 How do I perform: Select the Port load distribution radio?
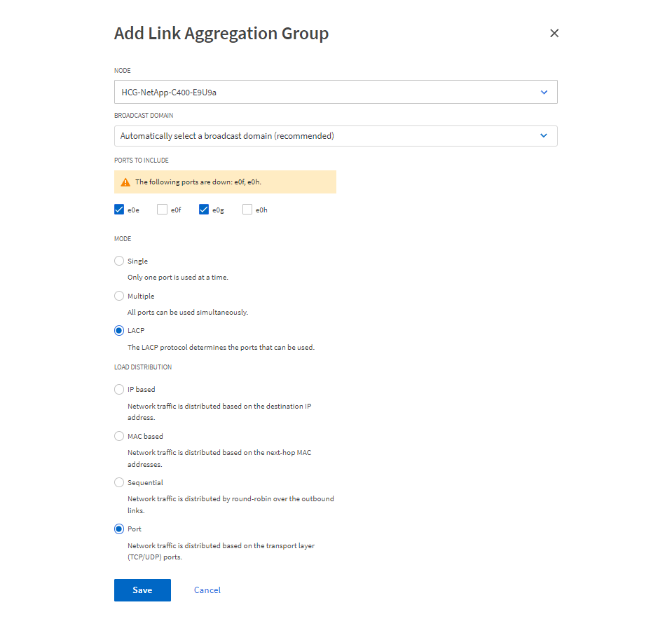coord(119,529)
